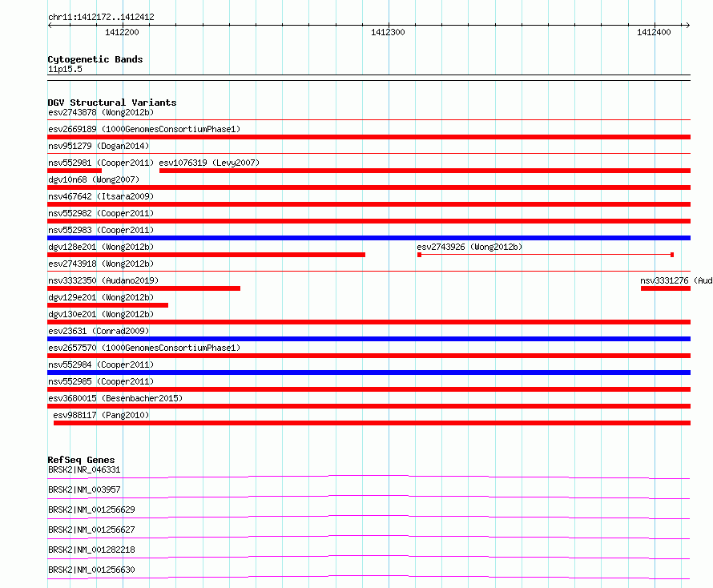This screenshot has height=588, width=713.
Task: Click the short red bar under nsv3331276
Action: coord(666,288)
